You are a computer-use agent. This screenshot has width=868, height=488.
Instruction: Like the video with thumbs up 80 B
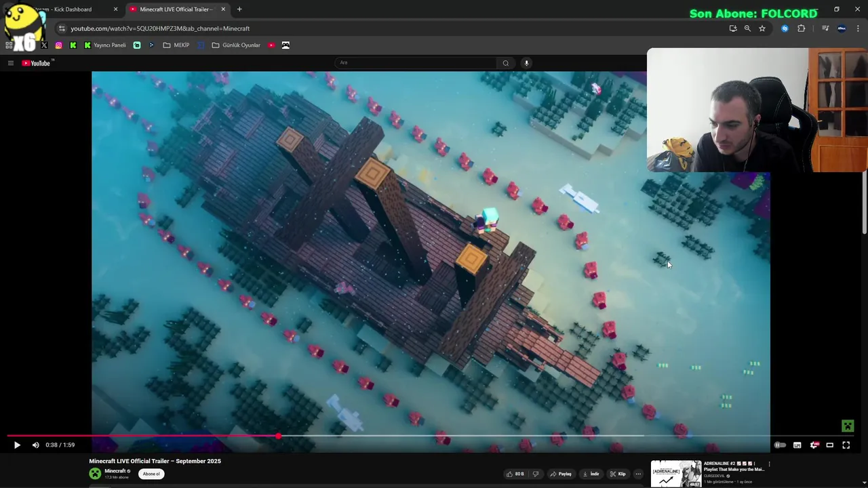(x=515, y=474)
